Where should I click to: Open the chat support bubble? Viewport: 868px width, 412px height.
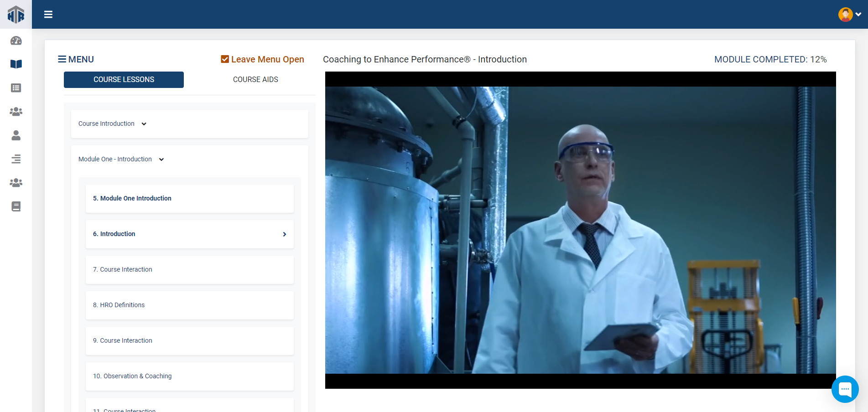[x=845, y=389]
